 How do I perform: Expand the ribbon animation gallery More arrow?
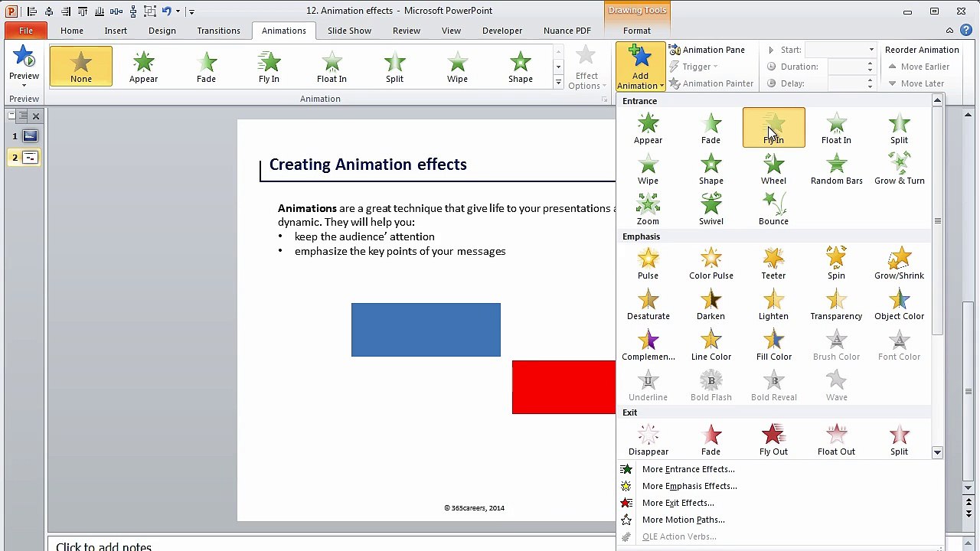[x=558, y=82]
